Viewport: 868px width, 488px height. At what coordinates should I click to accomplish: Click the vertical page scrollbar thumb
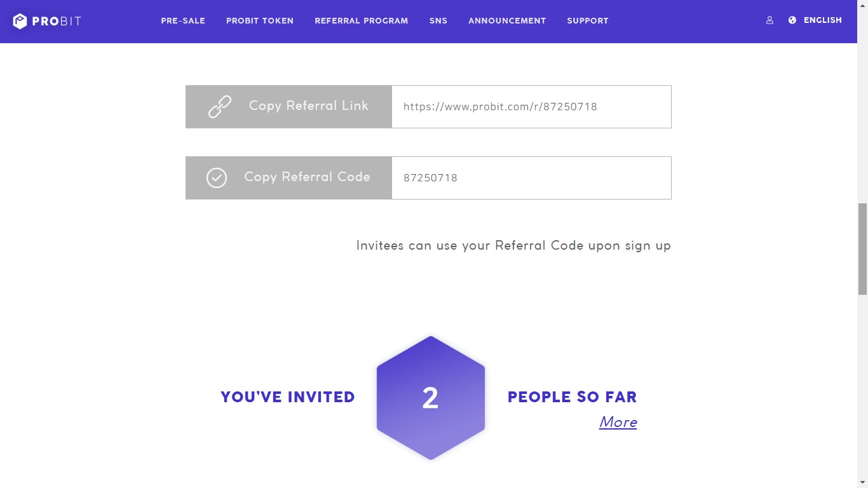click(862, 248)
